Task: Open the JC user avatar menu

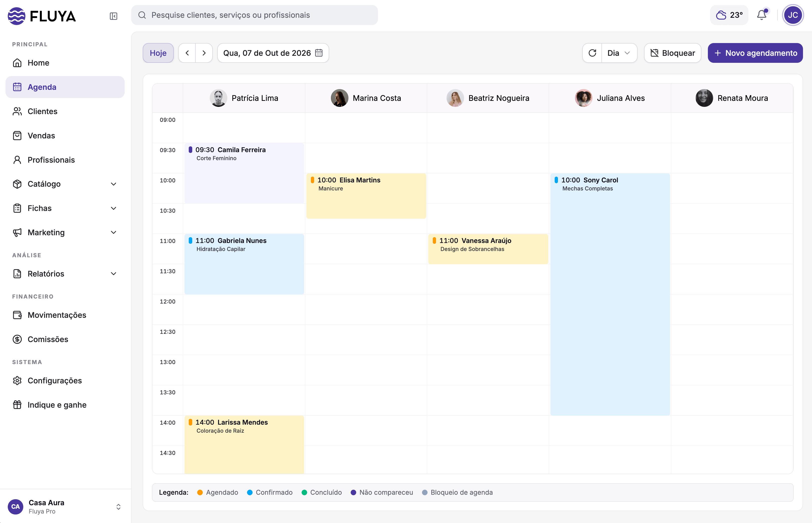Action: pyautogui.click(x=793, y=15)
